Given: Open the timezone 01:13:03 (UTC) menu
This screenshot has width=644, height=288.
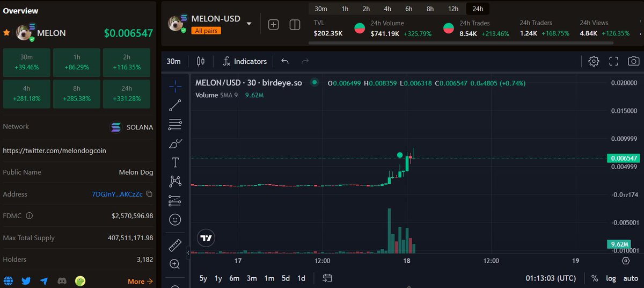Looking at the screenshot, I should pyautogui.click(x=551, y=278).
